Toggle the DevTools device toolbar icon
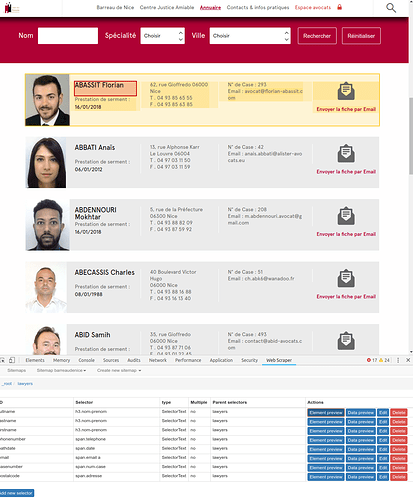The image size is (413, 500). pyautogui.click(x=12, y=360)
